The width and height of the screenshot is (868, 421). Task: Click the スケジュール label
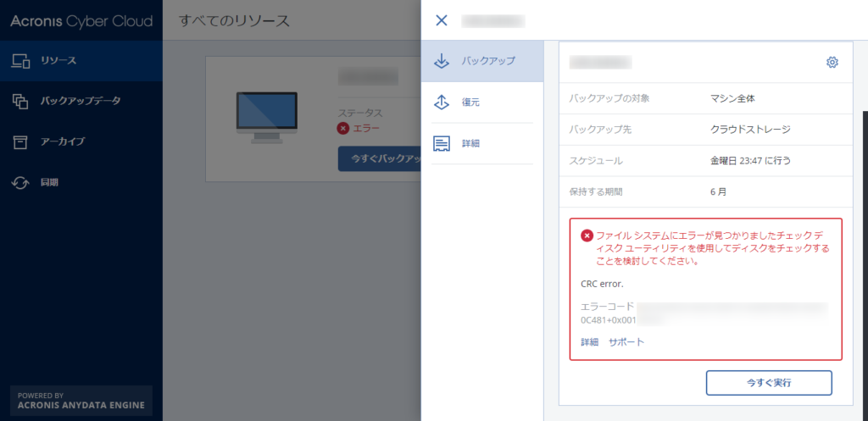tap(596, 161)
